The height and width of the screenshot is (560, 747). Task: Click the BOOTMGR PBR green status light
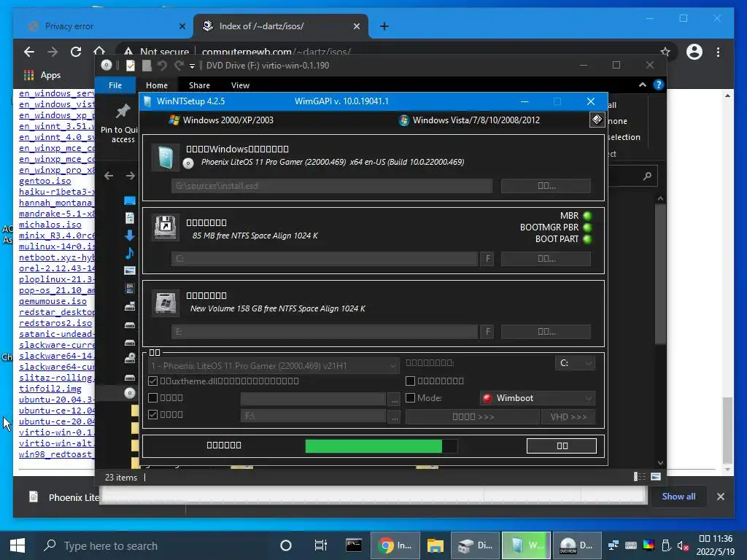tap(587, 227)
